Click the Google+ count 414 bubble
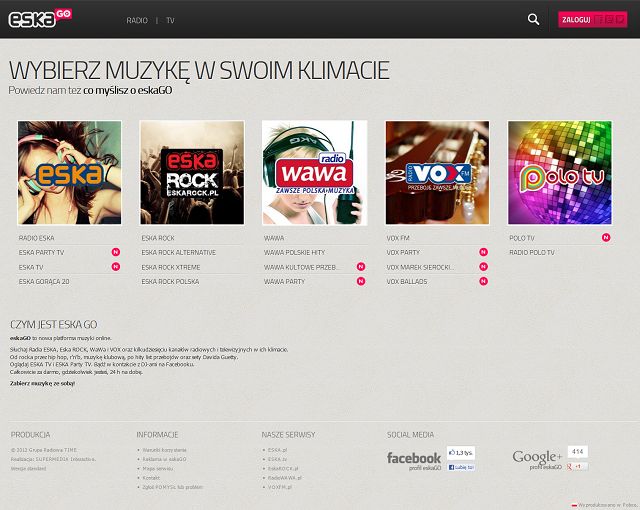The height and width of the screenshot is (510, 640). click(578, 452)
